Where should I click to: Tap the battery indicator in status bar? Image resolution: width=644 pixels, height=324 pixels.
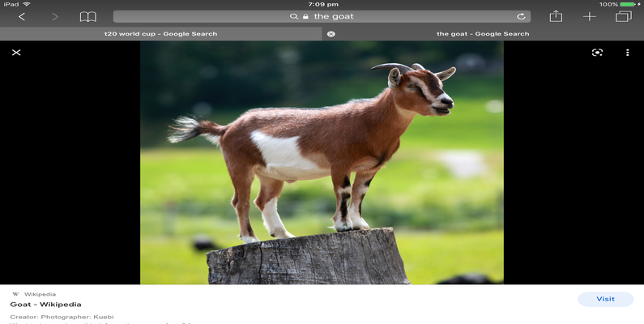[628, 4]
